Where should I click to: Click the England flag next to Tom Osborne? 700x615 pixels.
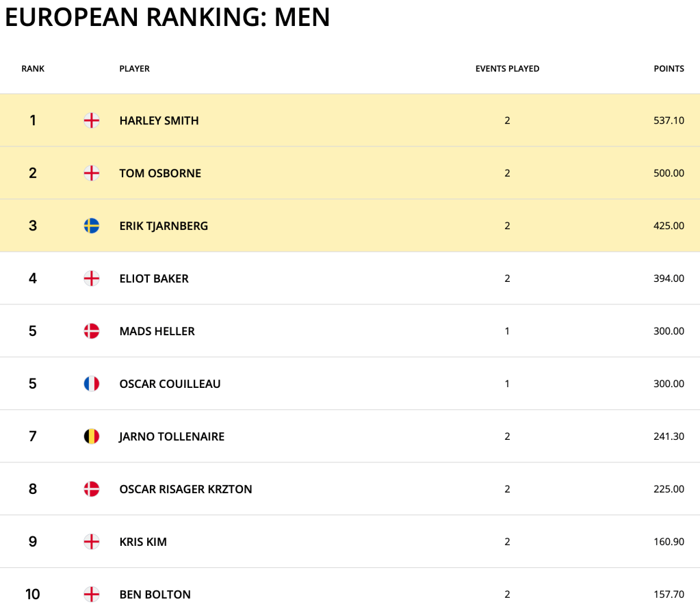pos(91,174)
